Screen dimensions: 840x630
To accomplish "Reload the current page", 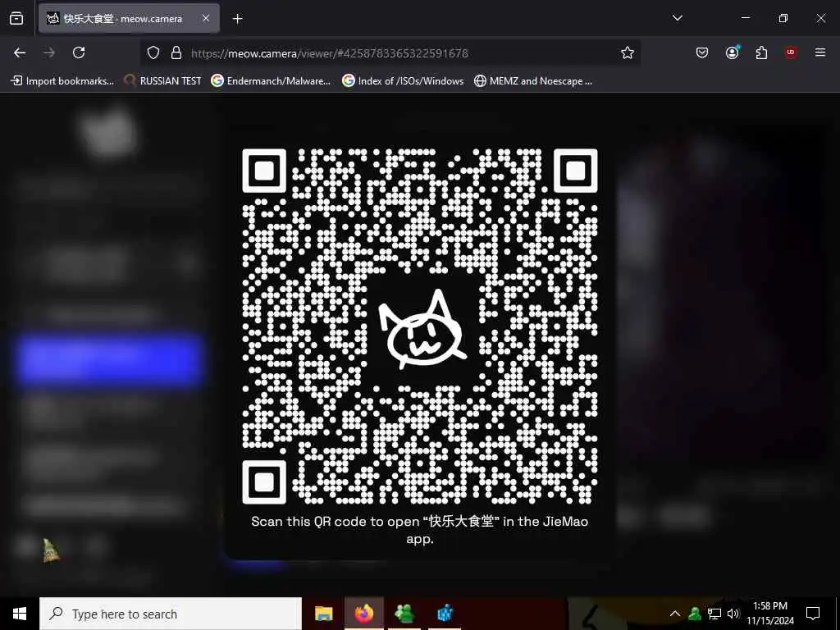I will [x=79, y=52].
